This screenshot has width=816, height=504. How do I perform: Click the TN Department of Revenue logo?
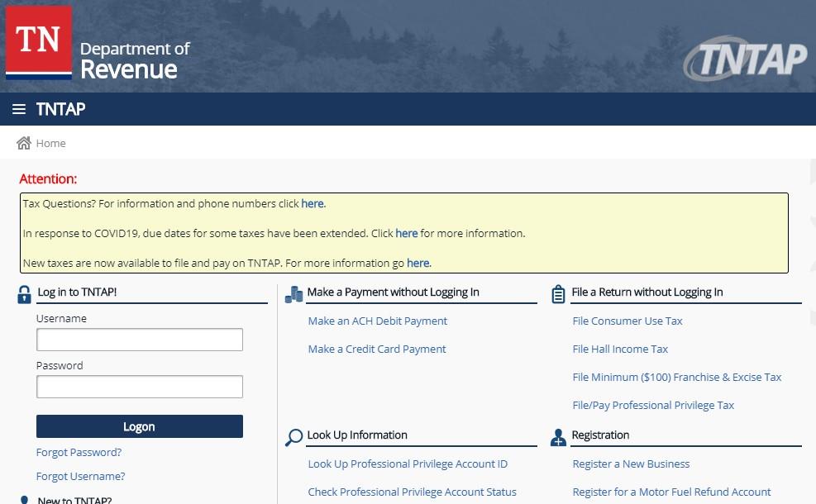click(98, 43)
